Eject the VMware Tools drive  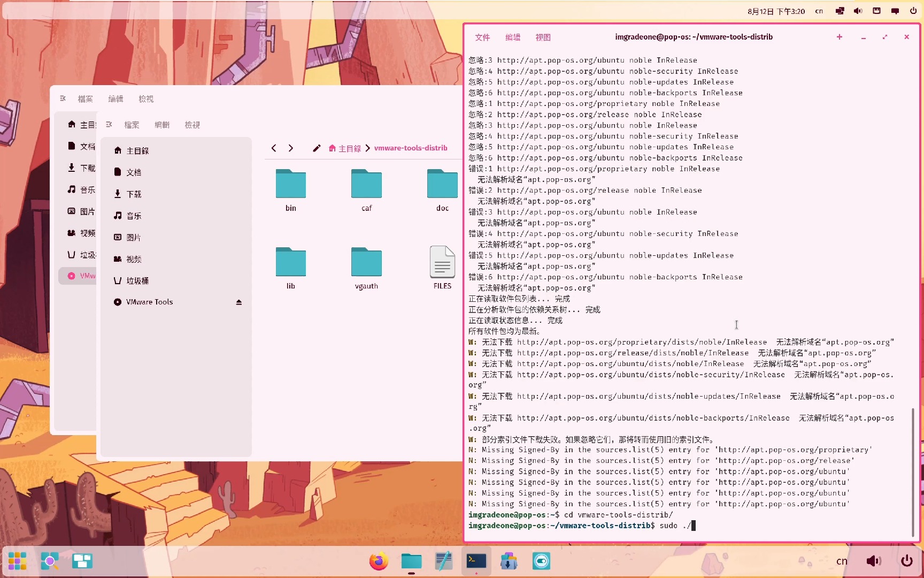click(x=239, y=302)
